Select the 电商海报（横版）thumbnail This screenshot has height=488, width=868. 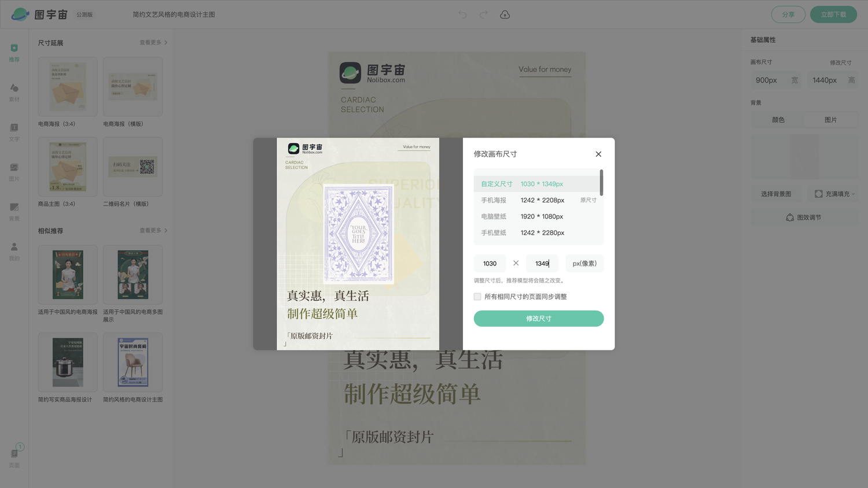tap(133, 87)
